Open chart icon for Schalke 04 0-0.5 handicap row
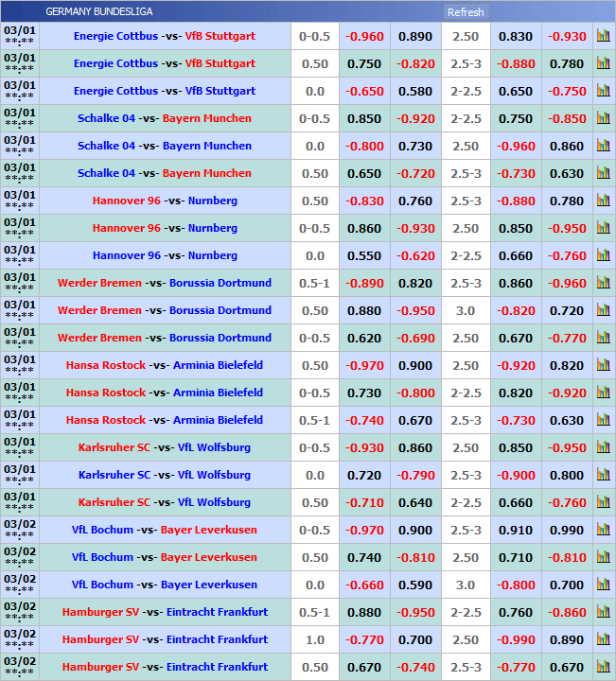 (x=604, y=117)
